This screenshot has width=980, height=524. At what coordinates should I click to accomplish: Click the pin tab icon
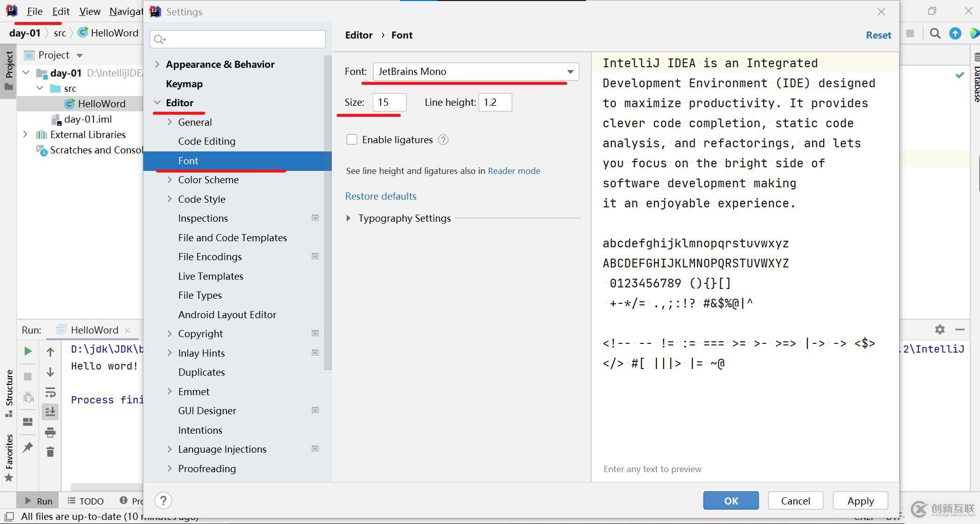(x=28, y=448)
